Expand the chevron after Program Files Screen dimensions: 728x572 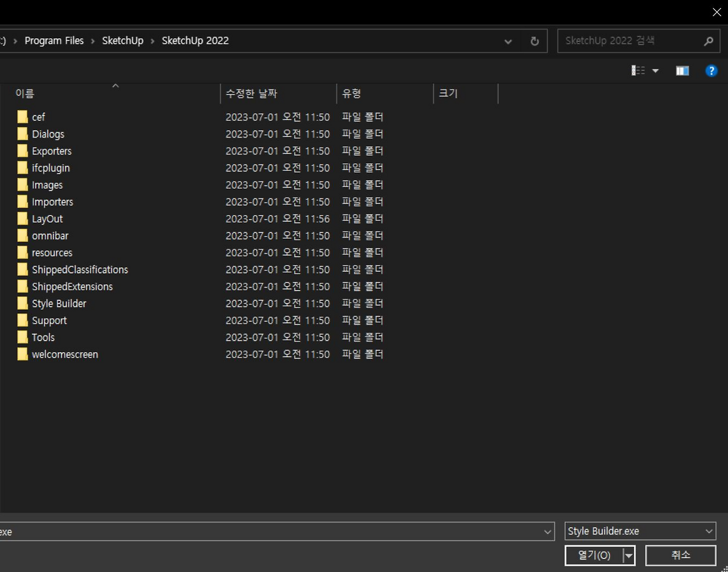pos(93,41)
